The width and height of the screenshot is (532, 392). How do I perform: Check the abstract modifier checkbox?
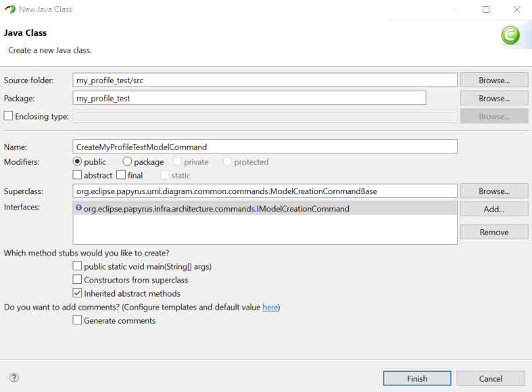click(x=77, y=175)
